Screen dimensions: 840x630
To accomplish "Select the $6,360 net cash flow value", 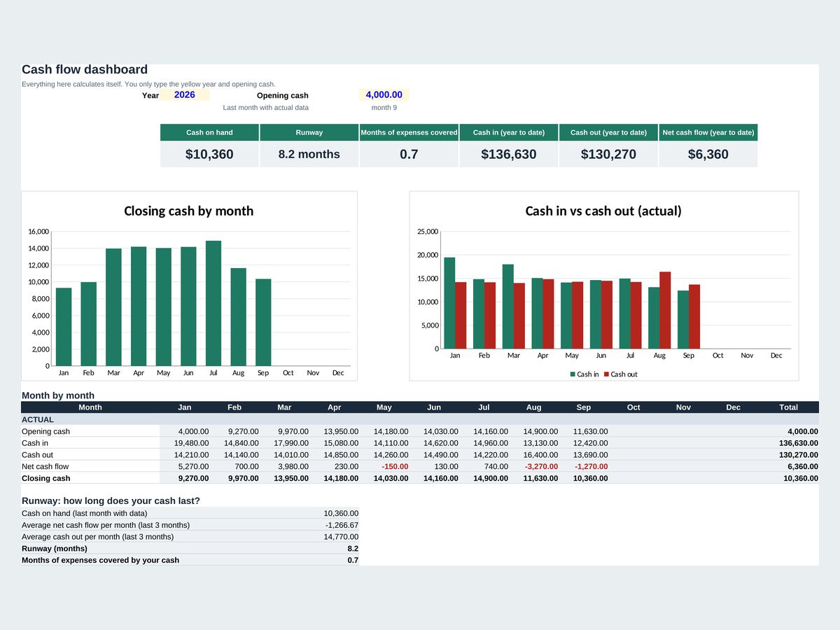I will pos(708,155).
